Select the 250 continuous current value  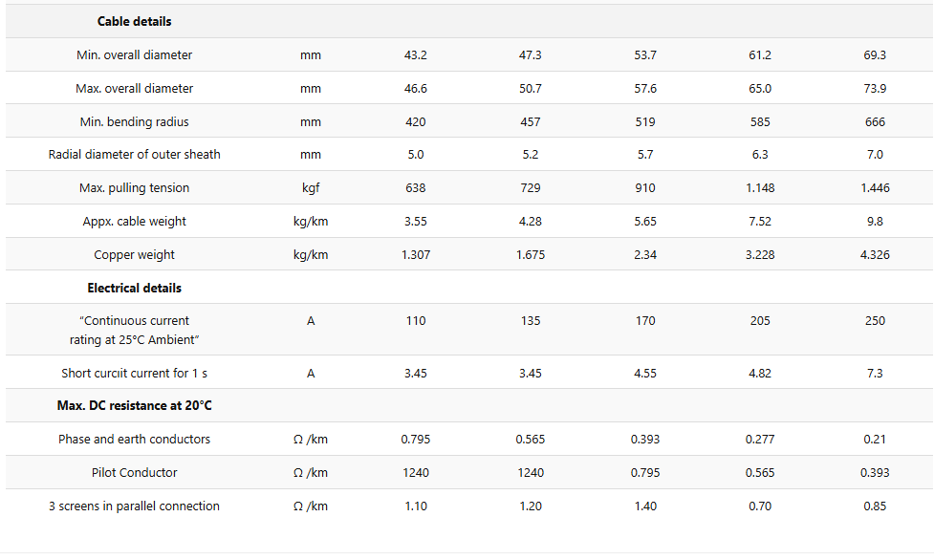[875, 321]
